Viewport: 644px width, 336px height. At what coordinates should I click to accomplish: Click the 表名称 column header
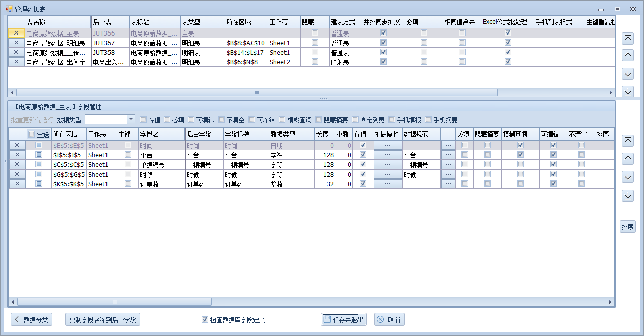[x=57, y=22]
